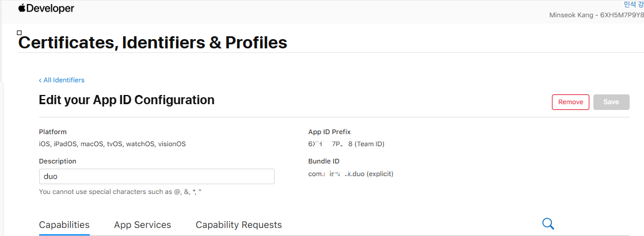Click the Certificates, Identifiers & Profiles heading
This screenshot has height=236, width=644.
[x=153, y=43]
